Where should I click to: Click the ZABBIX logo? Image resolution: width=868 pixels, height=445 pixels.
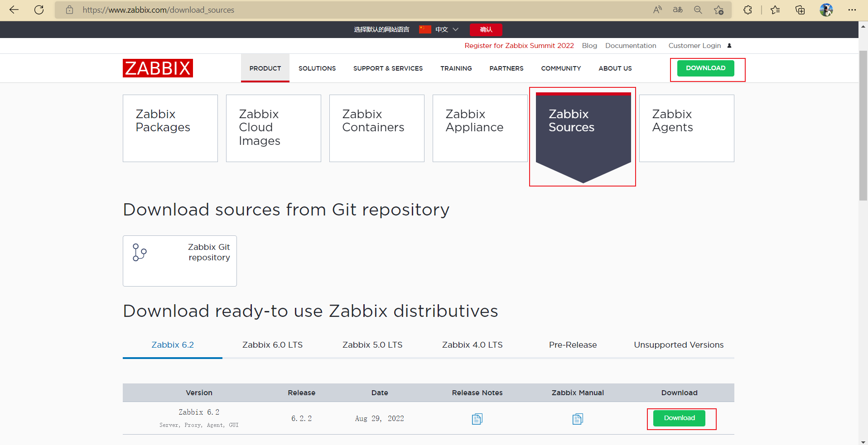[x=157, y=68]
